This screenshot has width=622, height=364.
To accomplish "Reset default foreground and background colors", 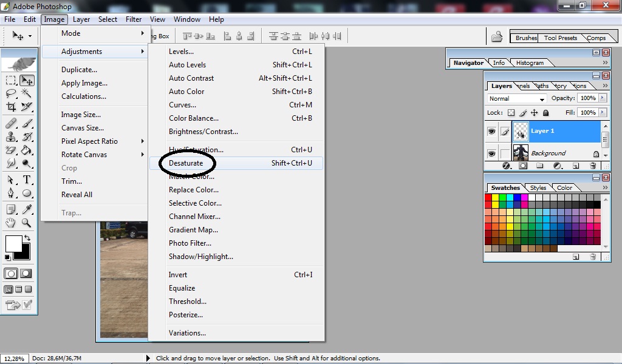I will (x=7, y=257).
